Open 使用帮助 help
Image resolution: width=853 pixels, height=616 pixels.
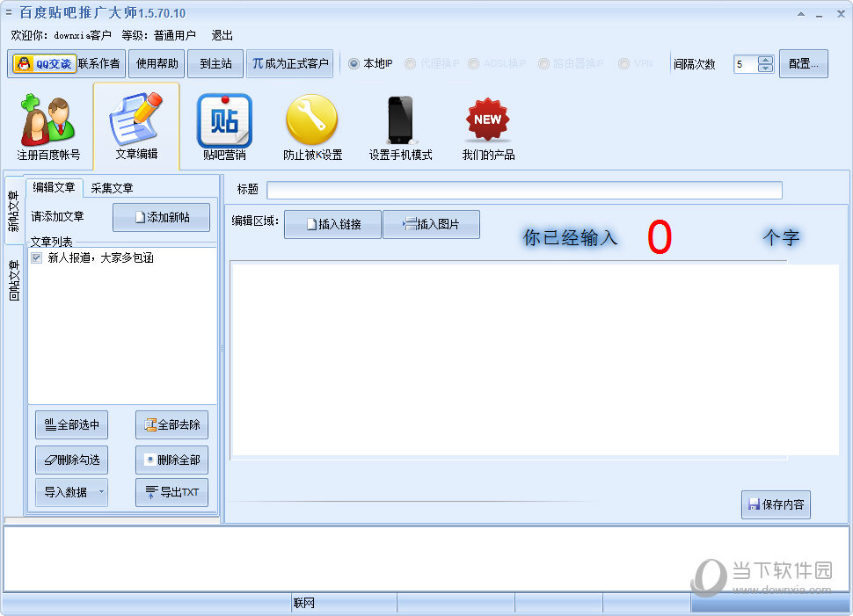[x=157, y=63]
